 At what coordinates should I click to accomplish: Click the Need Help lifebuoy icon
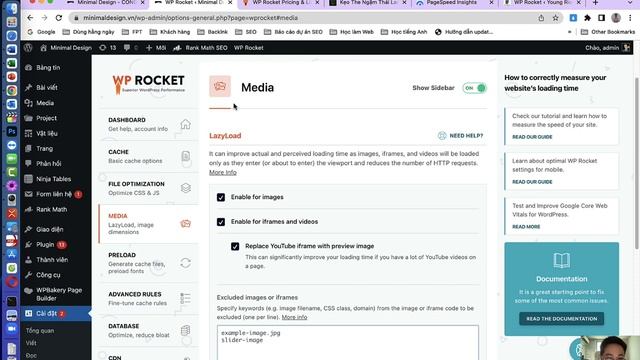(442, 136)
